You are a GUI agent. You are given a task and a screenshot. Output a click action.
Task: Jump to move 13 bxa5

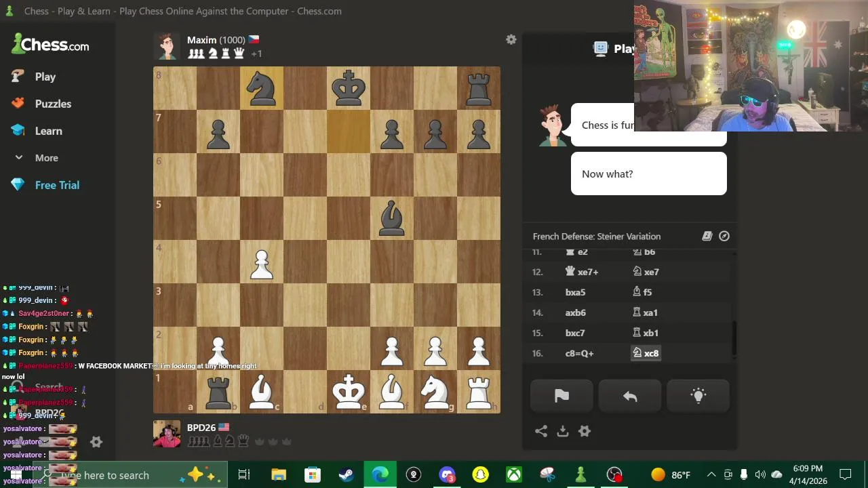[575, 292]
